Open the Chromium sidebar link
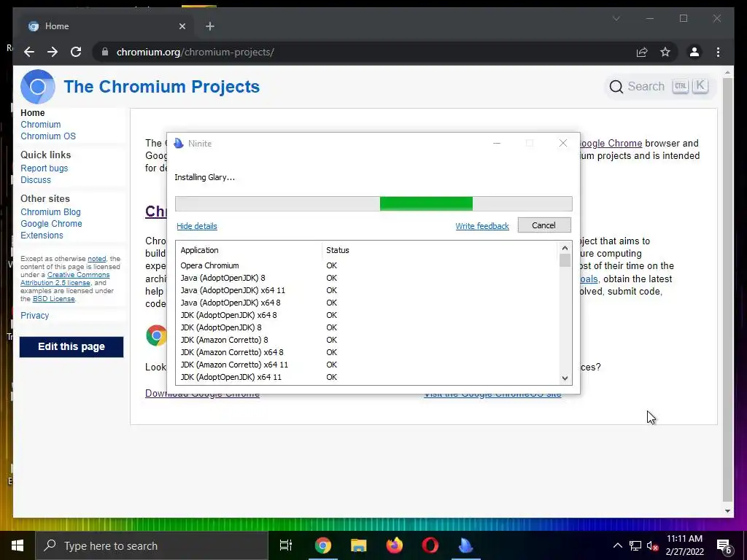The width and height of the screenshot is (747, 560). (x=41, y=124)
